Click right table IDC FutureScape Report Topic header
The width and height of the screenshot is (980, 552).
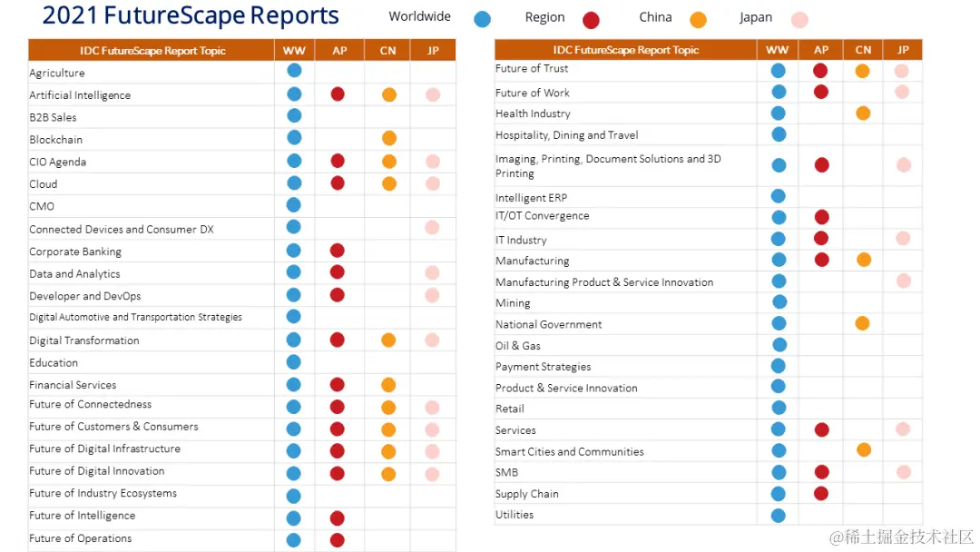625,50
